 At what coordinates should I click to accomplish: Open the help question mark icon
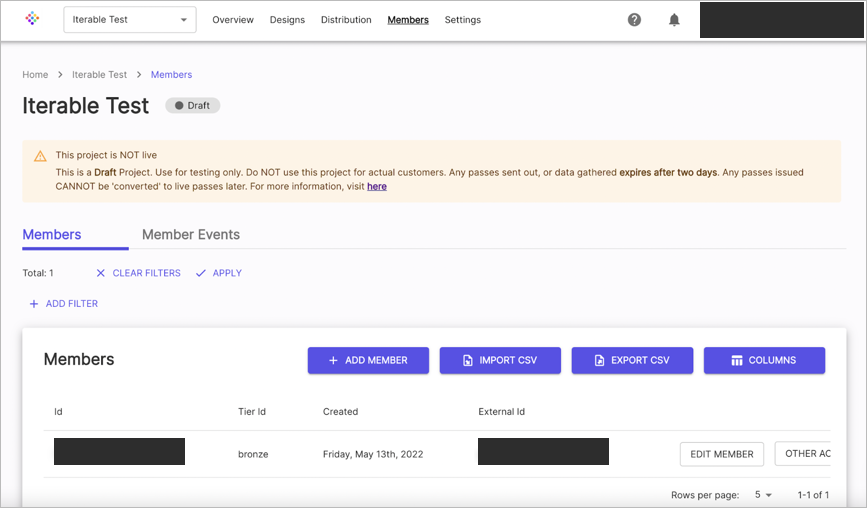pos(634,20)
